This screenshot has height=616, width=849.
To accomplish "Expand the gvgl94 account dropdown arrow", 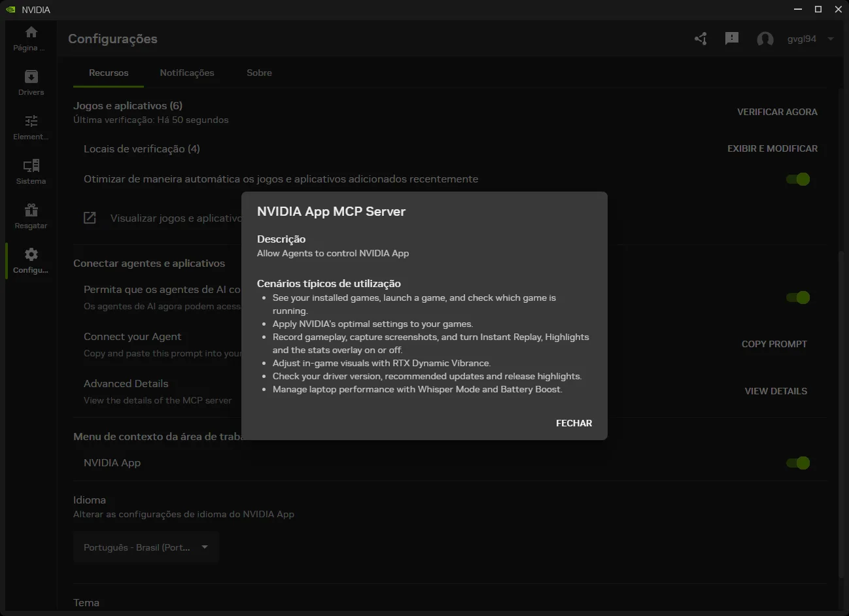I will pyautogui.click(x=831, y=39).
